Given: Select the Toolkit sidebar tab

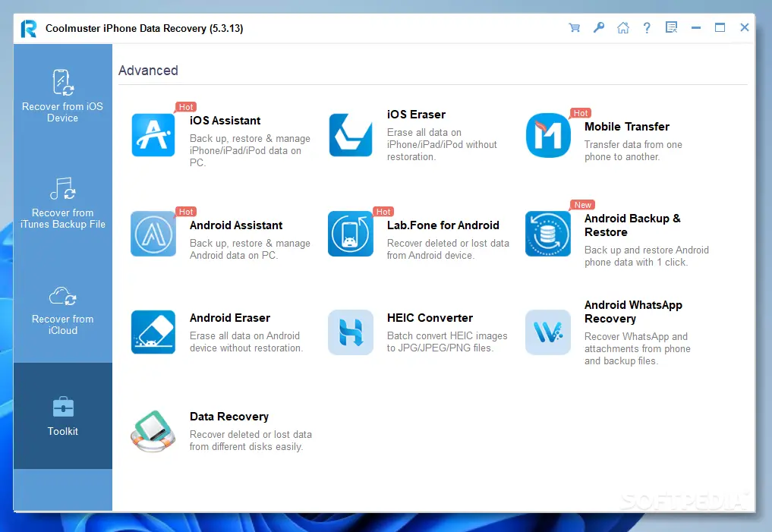Looking at the screenshot, I should (62, 416).
